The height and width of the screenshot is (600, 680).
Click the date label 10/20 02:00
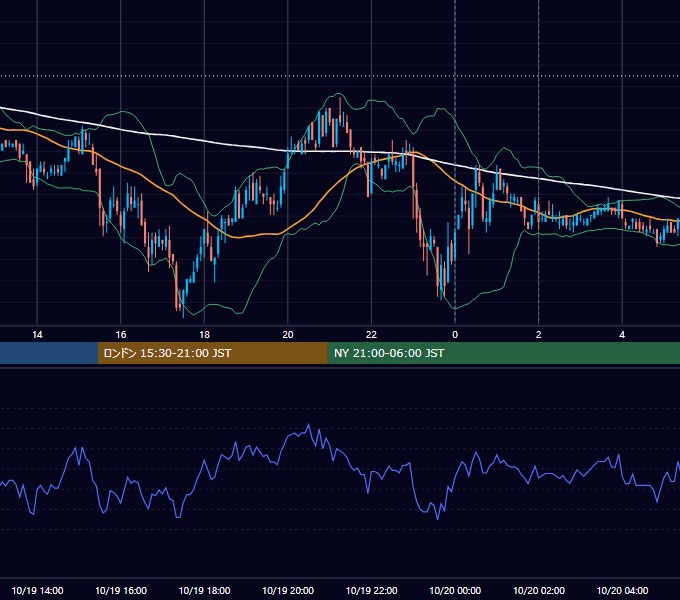coord(539,590)
